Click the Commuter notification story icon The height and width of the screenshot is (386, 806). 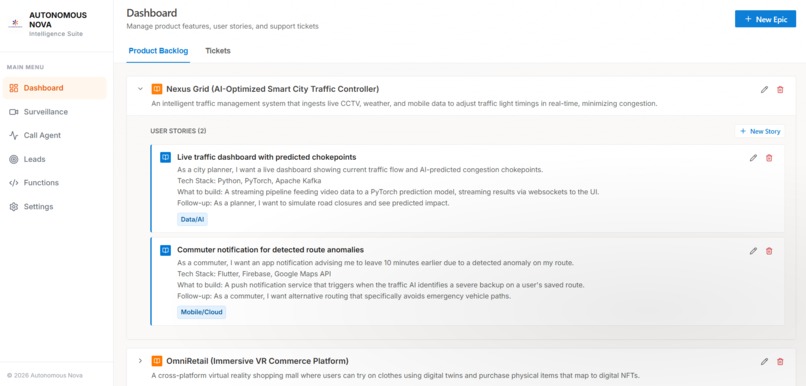[165, 250]
